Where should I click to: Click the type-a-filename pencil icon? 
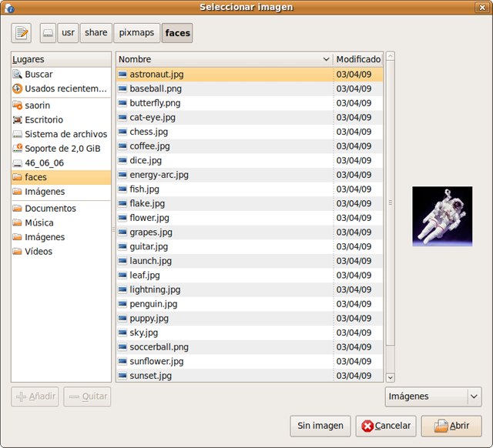(22, 33)
